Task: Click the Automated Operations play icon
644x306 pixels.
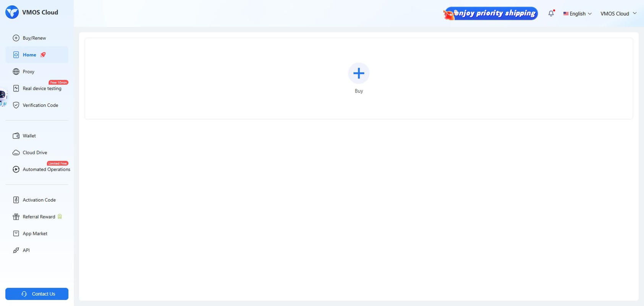Action: pos(16,169)
